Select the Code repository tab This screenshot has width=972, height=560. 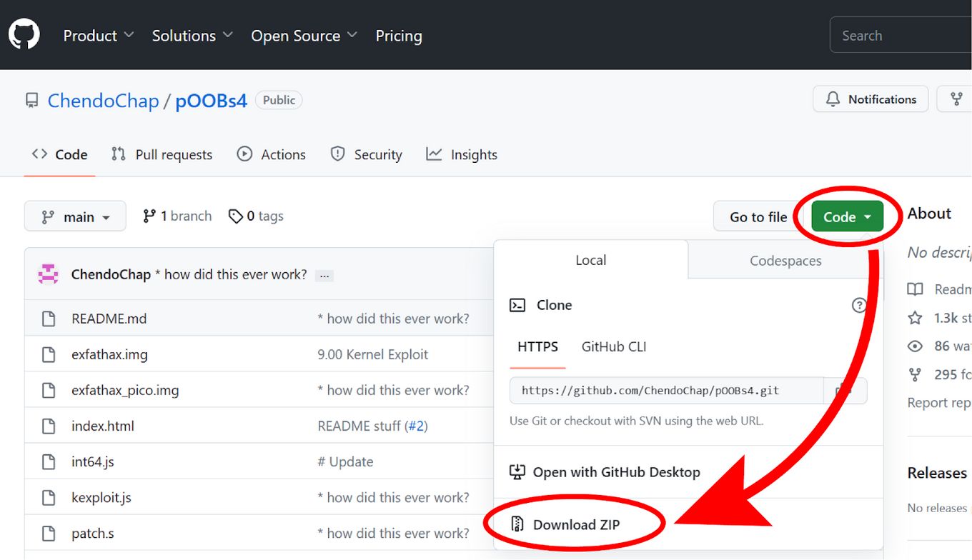(60, 154)
